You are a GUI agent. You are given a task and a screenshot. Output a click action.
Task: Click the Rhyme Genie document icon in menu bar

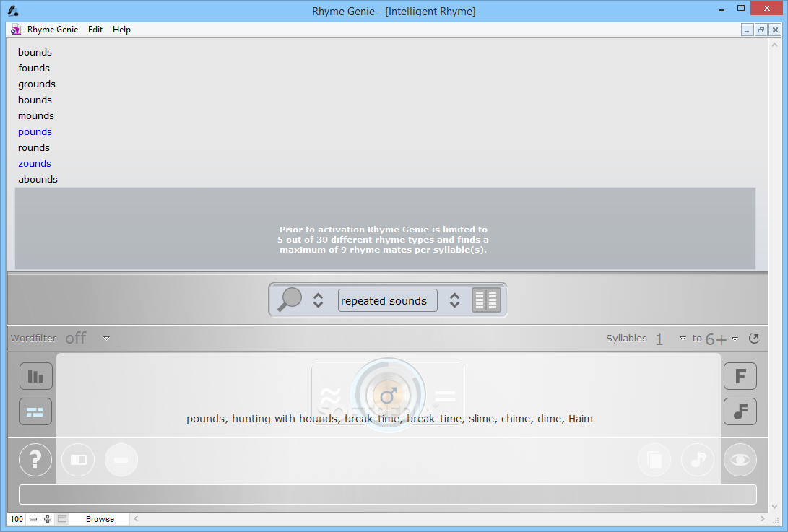16,30
